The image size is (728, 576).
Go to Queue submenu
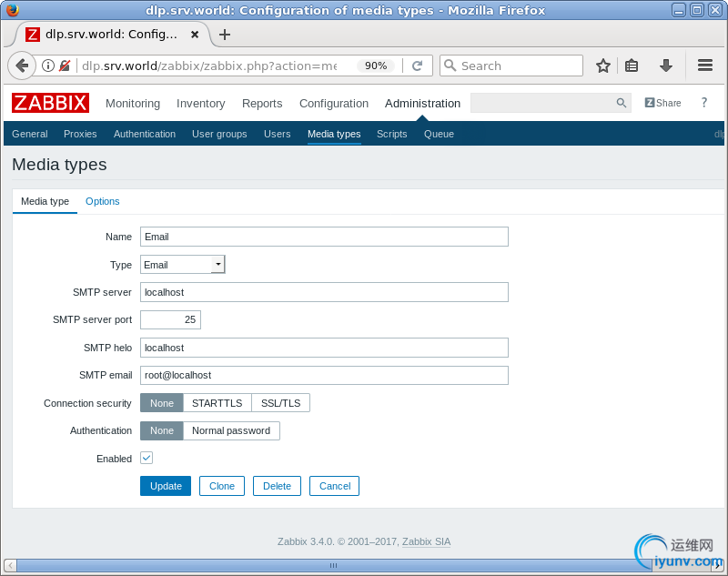click(x=439, y=134)
